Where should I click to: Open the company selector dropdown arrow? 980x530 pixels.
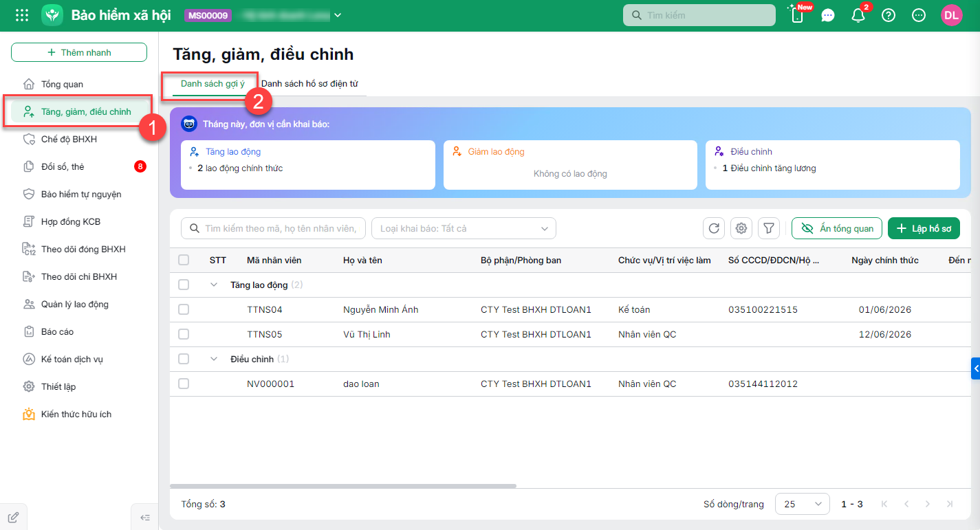[338, 15]
